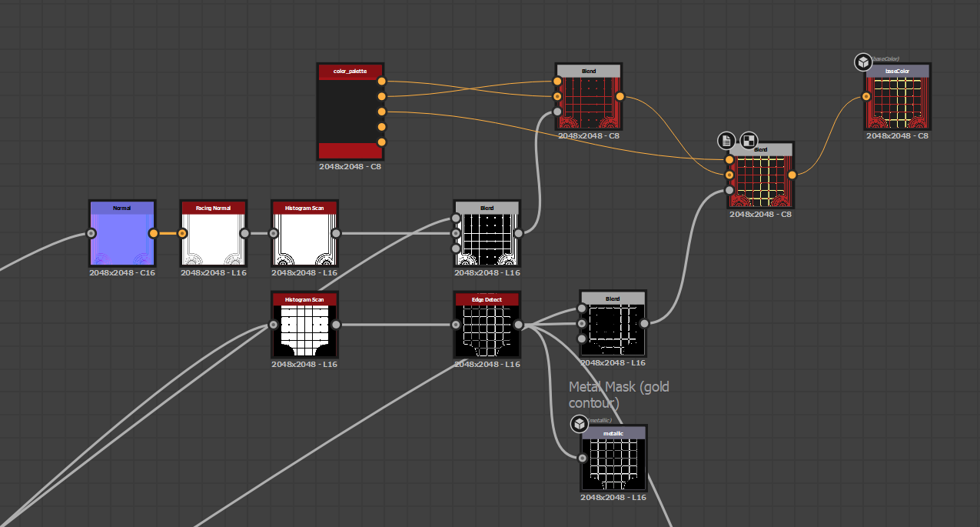
Task: Select the Normal node thumbnail
Action: pos(121,238)
